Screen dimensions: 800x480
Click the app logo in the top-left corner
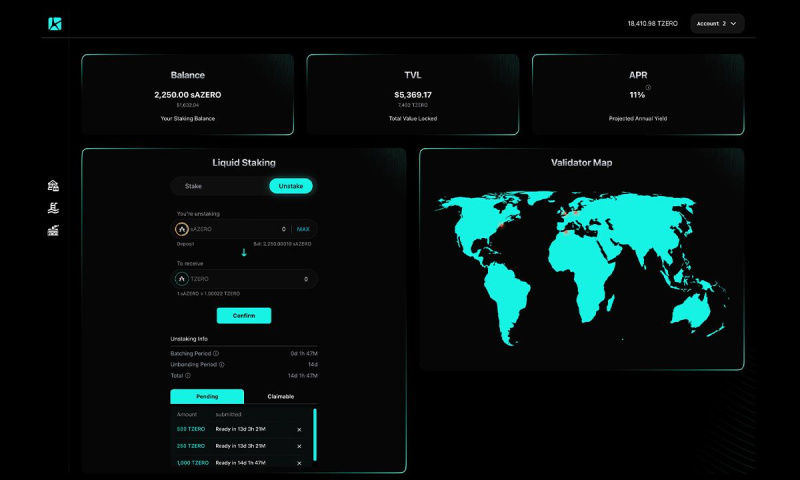55,23
